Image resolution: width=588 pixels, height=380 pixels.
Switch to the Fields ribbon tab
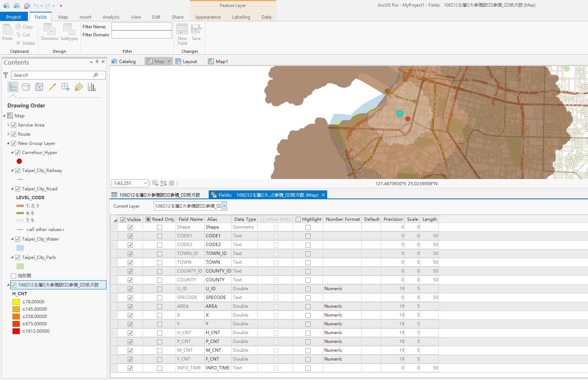41,17
